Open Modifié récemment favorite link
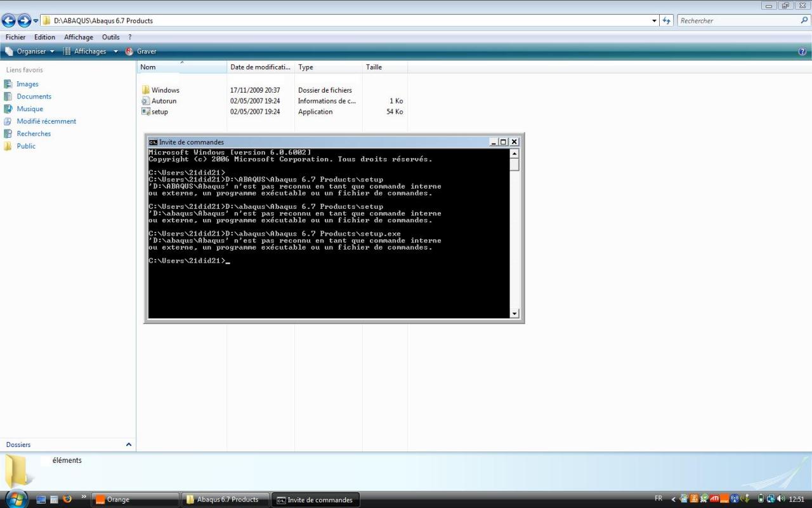The height and width of the screenshot is (508, 812). point(40,121)
